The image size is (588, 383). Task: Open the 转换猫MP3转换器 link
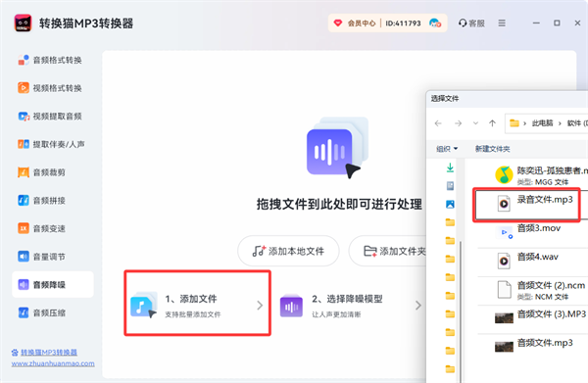[x=49, y=353]
